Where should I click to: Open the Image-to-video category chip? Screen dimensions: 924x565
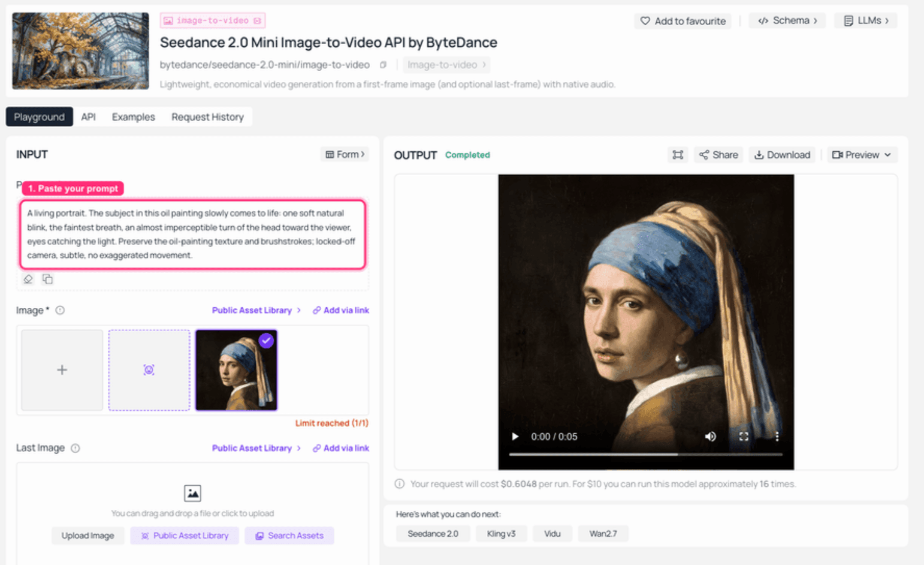[447, 65]
